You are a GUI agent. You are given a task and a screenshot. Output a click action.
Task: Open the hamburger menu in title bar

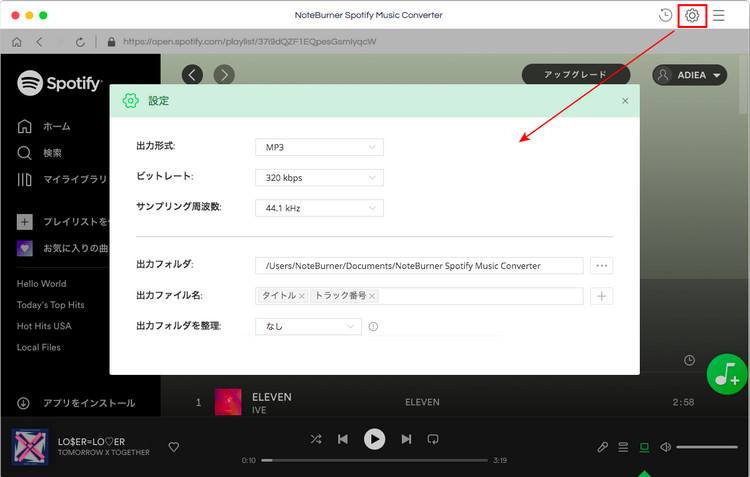pos(718,15)
